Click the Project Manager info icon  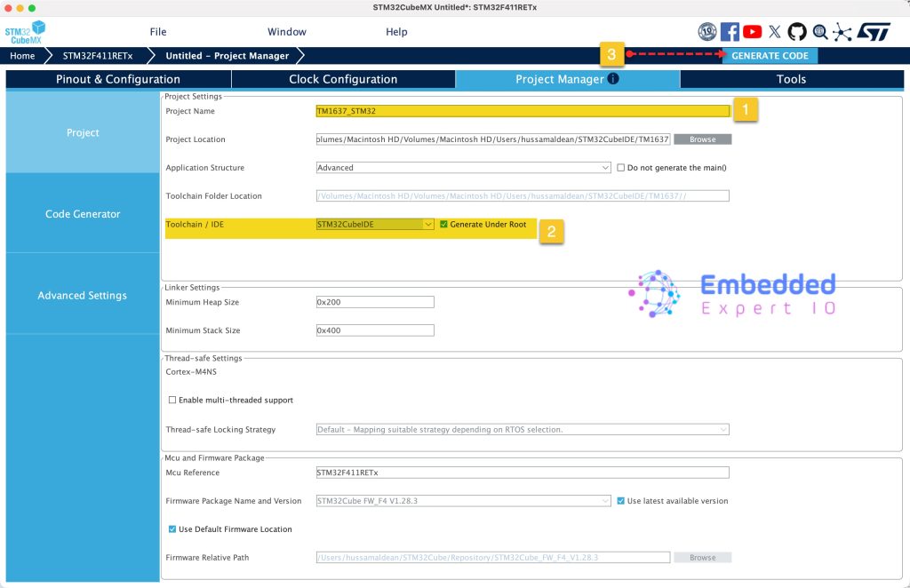tap(613, 79)
